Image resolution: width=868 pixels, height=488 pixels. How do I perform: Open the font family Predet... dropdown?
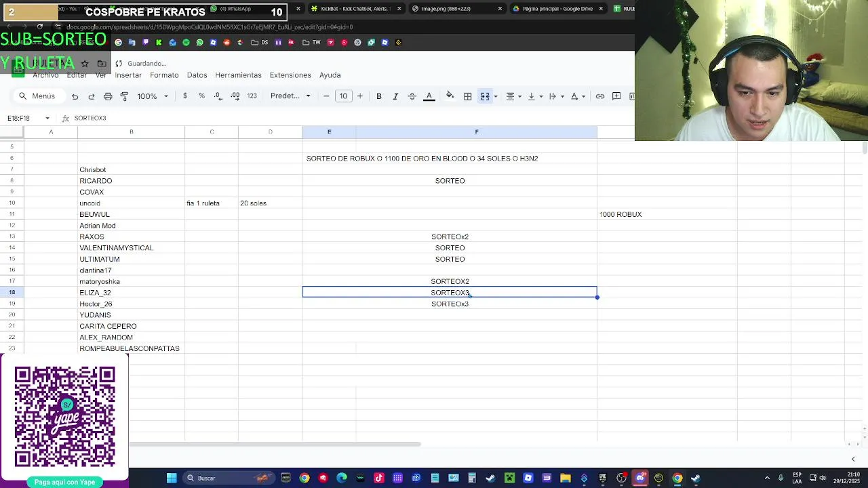tap(290, 96)
